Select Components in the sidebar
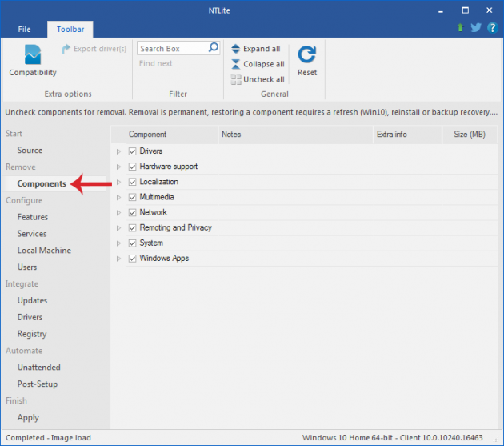 [x=42, y=183]
